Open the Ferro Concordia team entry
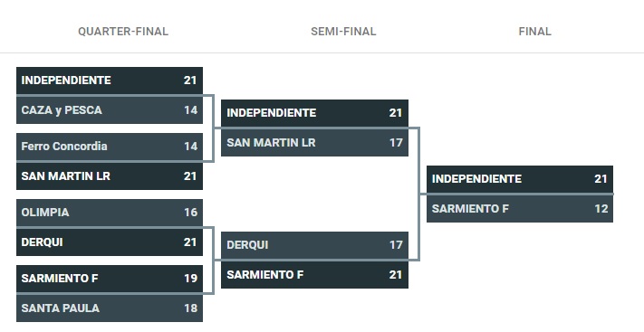Screen dimensions: 644x332 (x=110, y=147)
